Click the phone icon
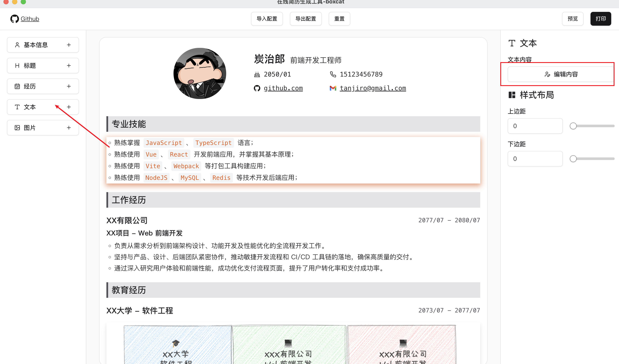 333,74
